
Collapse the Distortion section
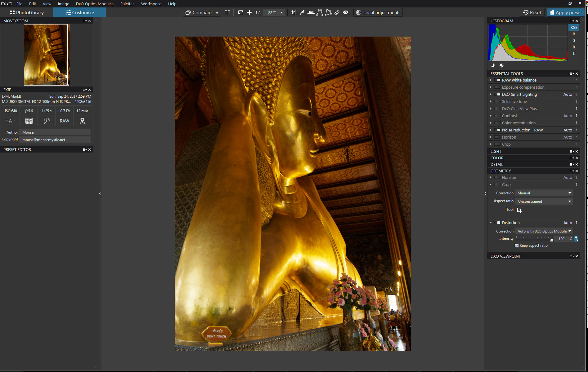(x=491, y=223)
